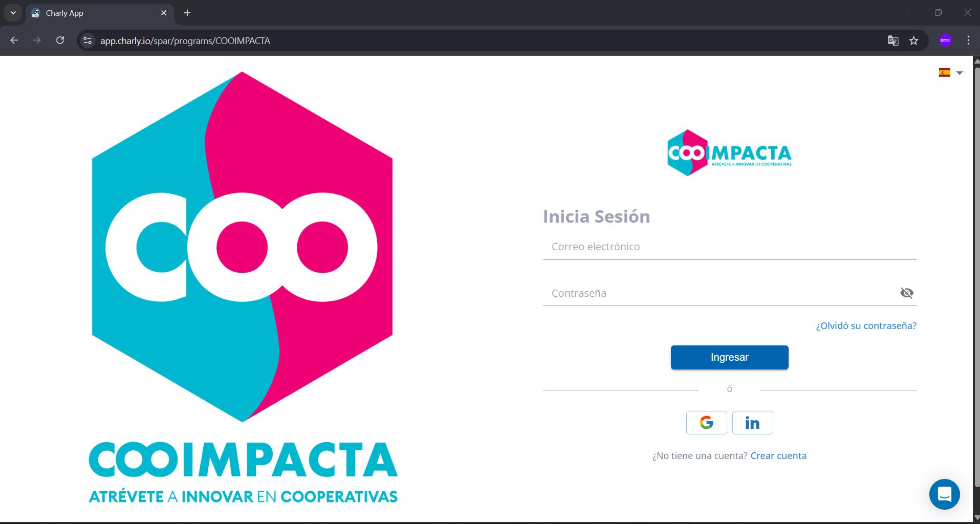980x524 pixels.
Task: Open a new browser tab
Action: pyautogui.click(x=187, y=13)
